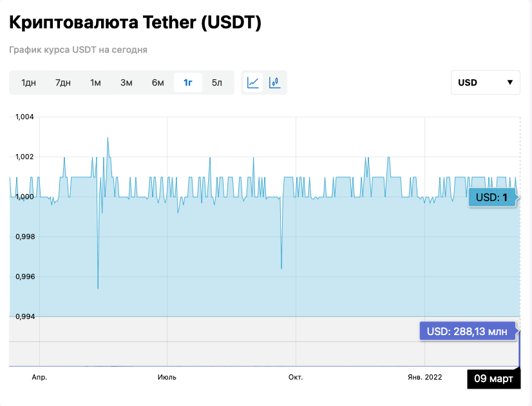Viewport: 532px width, 406px height.
Task: Click the dropdown arrow beside USD
Action: point(509,82)
